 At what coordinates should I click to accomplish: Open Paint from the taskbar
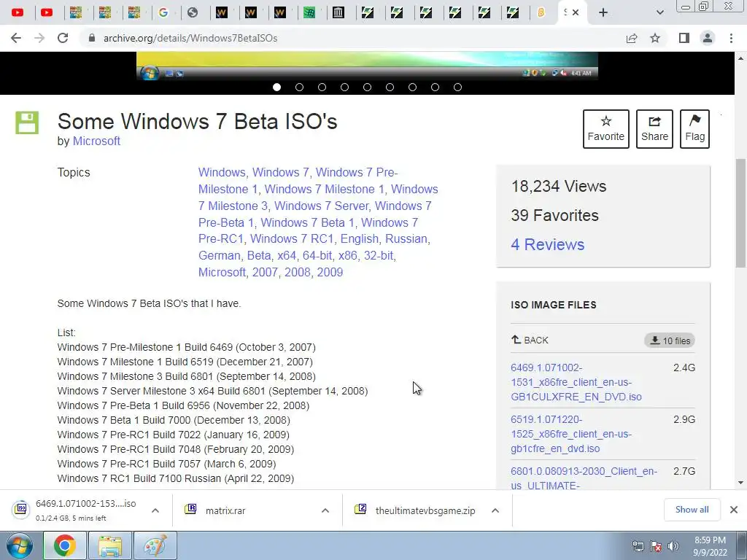click(155, 545)
